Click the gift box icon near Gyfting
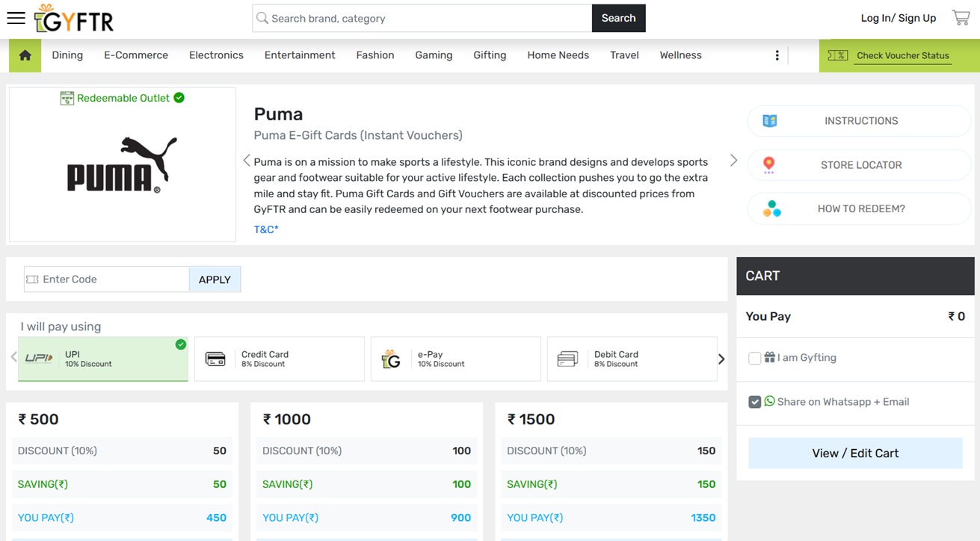 (769, 357)
